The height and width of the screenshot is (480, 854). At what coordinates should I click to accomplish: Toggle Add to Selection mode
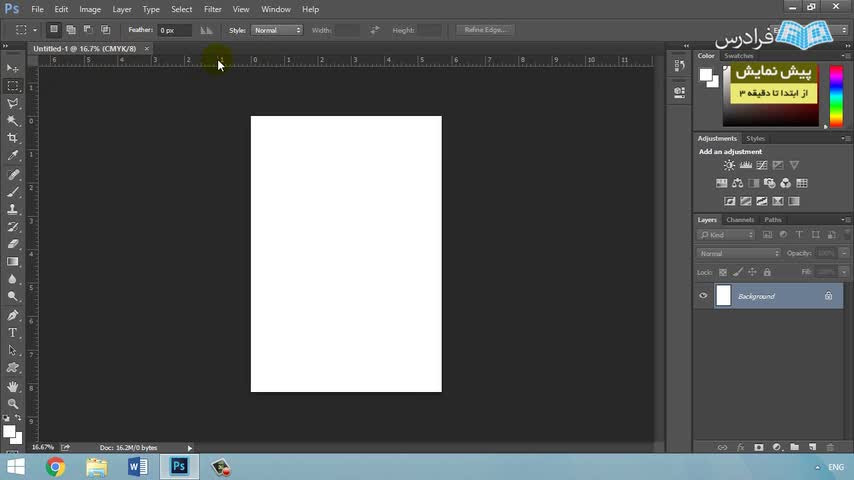tap(71, 29)
